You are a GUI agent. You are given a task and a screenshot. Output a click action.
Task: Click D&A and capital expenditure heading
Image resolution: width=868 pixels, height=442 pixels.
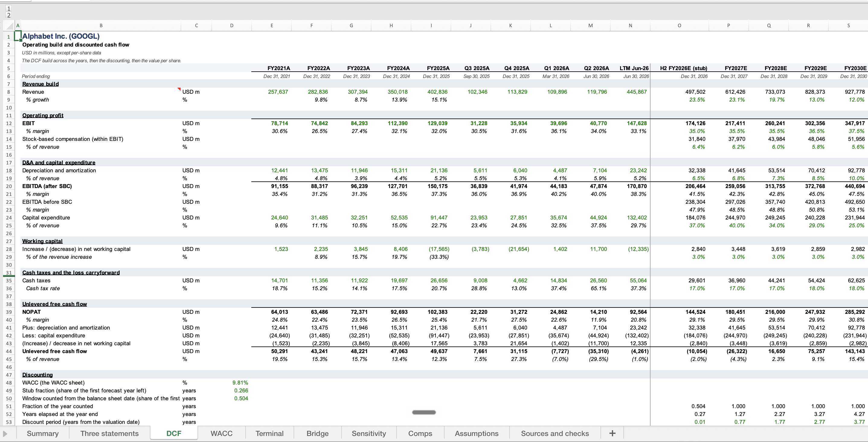pos(59,163)
